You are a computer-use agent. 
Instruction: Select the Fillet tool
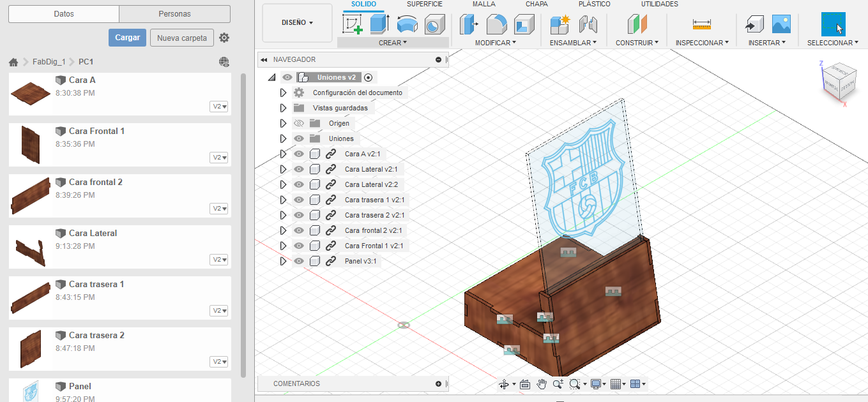pyautogui.click(x=496, y=24)
